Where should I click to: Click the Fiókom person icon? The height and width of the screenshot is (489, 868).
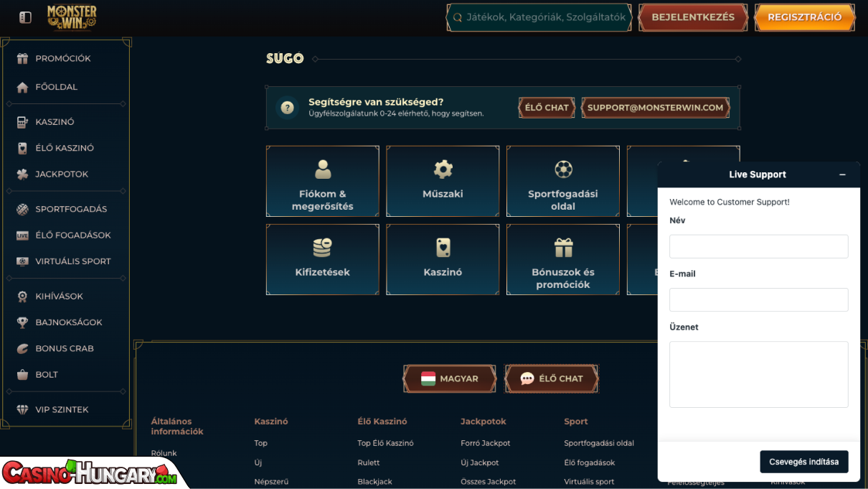(x=323, y=169)
